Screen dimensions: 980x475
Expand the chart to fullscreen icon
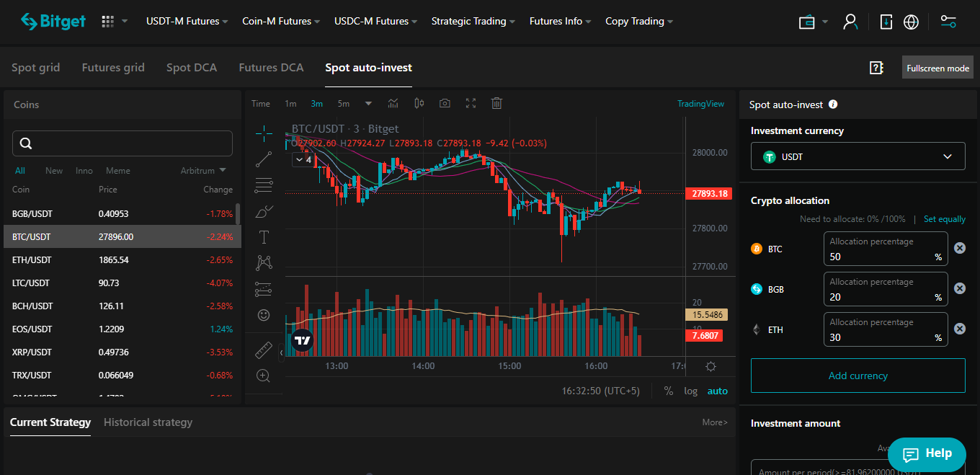point(471,103)
